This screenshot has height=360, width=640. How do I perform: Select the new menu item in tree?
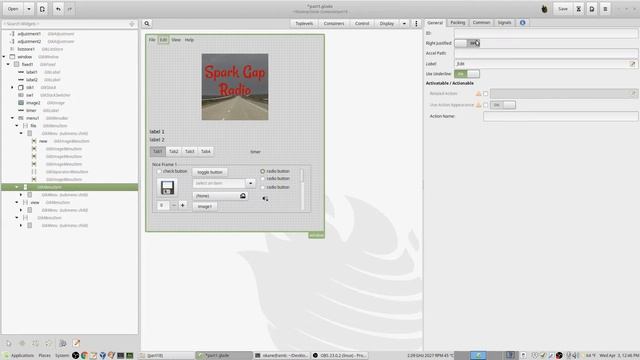43,141
